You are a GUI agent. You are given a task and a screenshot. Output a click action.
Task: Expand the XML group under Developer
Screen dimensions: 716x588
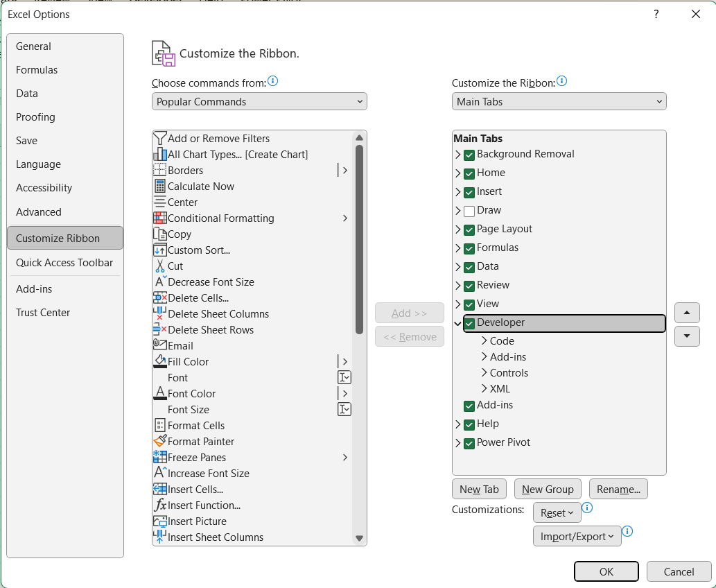click(484, 389)
